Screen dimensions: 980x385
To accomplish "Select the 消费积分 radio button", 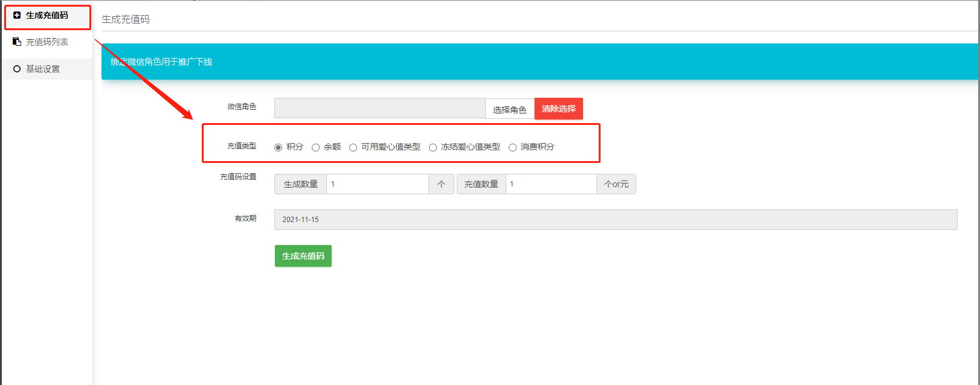I will [x=512, y=147].
